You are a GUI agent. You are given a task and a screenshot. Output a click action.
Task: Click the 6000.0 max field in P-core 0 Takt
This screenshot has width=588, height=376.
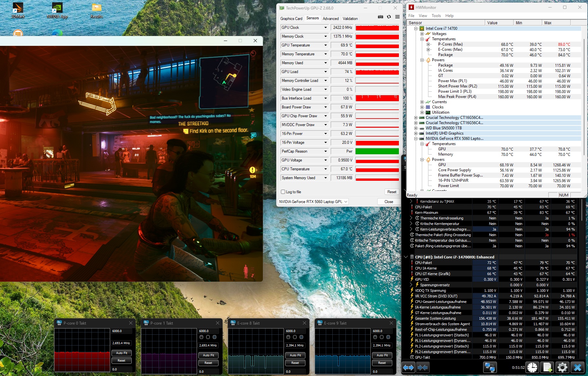[121, 331]
